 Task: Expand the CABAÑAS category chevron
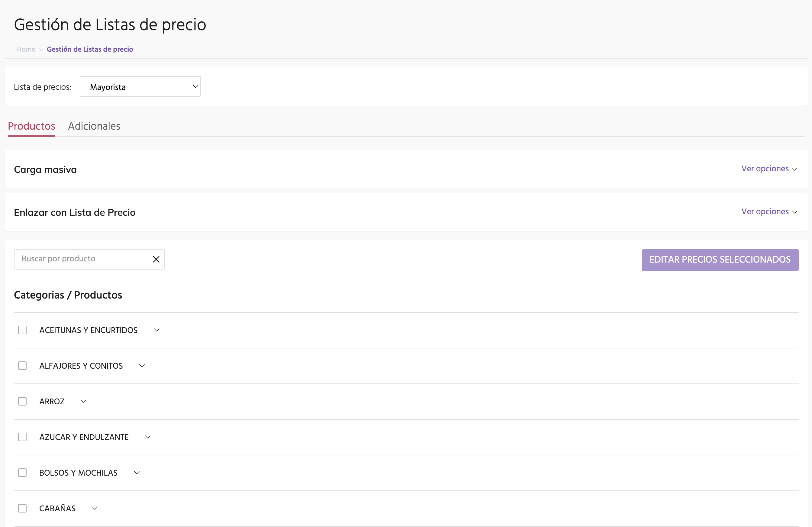[x=95, y=508]
